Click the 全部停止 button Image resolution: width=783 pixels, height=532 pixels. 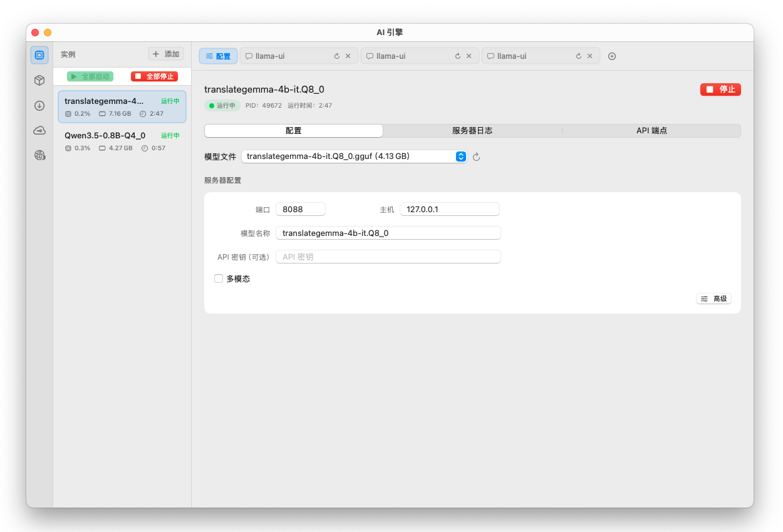tap(155, 76)
